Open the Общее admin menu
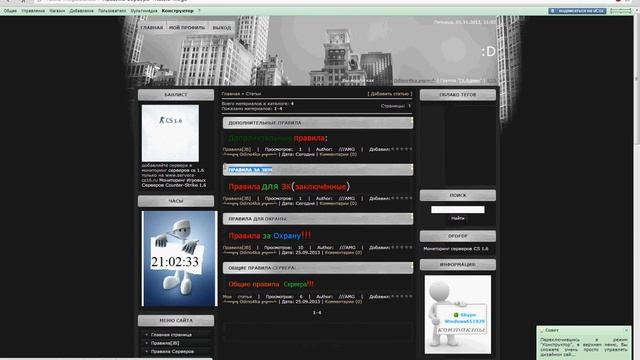The width and height of the screenshot is (640, 360). [x=10, y=11]
